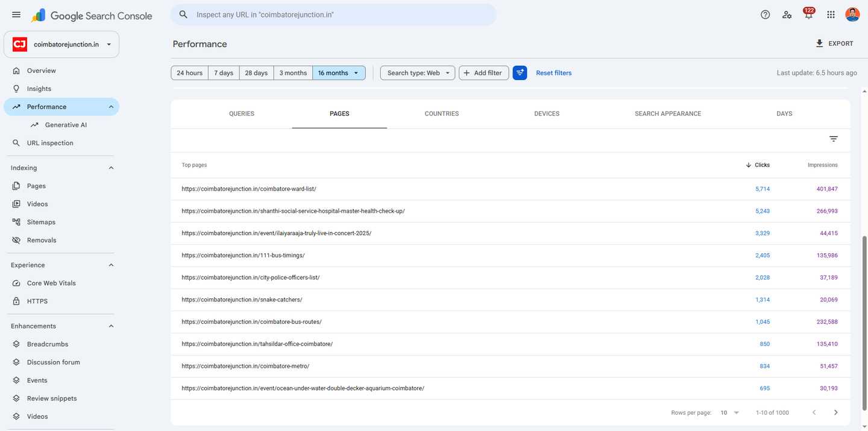The height and width of the screenshot is (431, 868).
Task: Select the 28 days date range
Action: pyautogui.click(x=256, y=73)
